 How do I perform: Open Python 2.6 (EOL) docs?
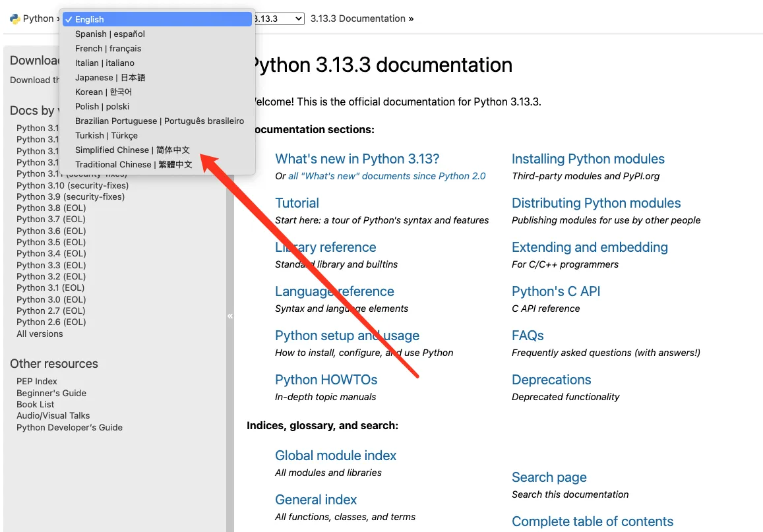tap(51, 322)
